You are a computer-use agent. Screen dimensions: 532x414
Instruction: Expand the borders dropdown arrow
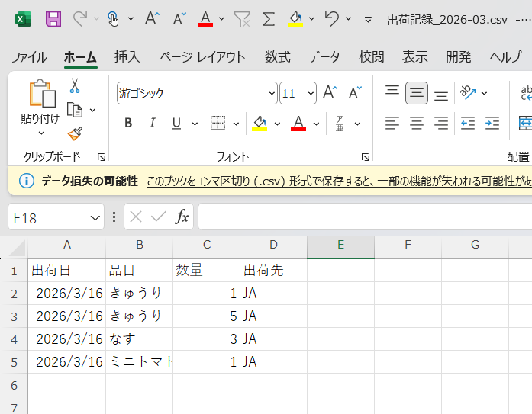(x=236, y=124)
